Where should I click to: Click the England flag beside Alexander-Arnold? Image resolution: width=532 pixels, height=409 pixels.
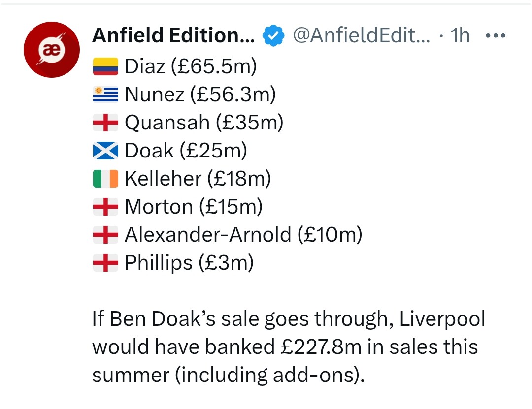106,235
